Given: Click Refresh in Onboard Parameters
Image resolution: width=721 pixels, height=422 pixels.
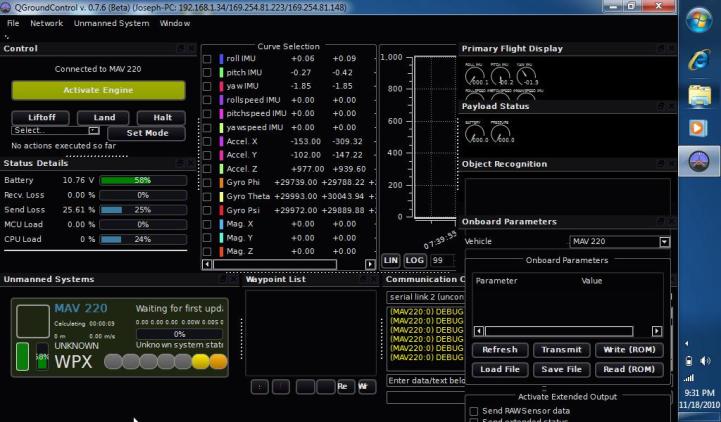Looking at the screenshot, I should coord(500,350).
